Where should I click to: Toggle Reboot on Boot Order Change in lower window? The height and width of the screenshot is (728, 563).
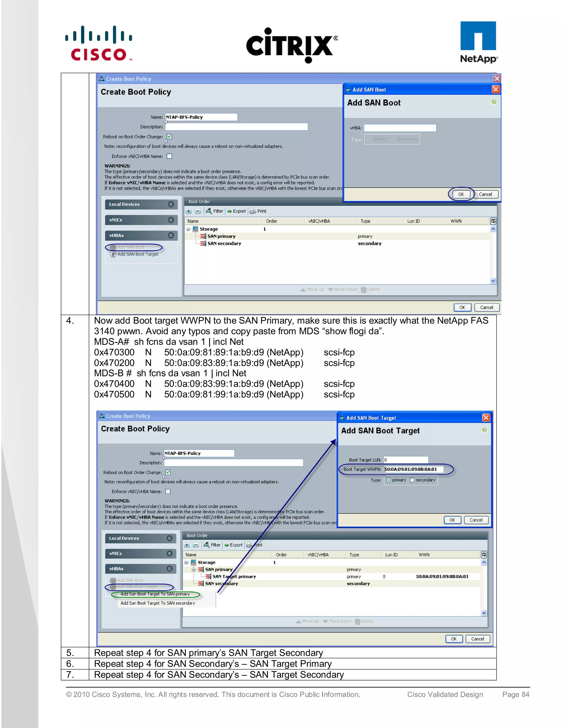tap(168, 472)
